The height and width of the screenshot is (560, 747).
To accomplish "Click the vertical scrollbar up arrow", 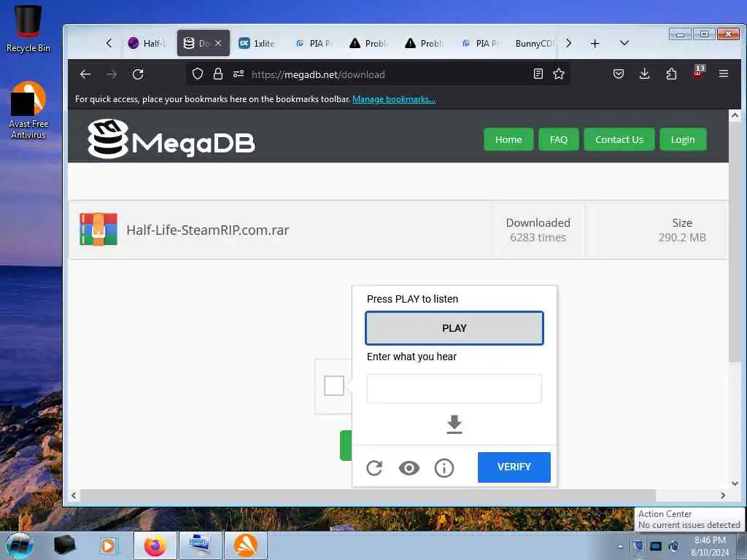I will [x=735, y=116].
